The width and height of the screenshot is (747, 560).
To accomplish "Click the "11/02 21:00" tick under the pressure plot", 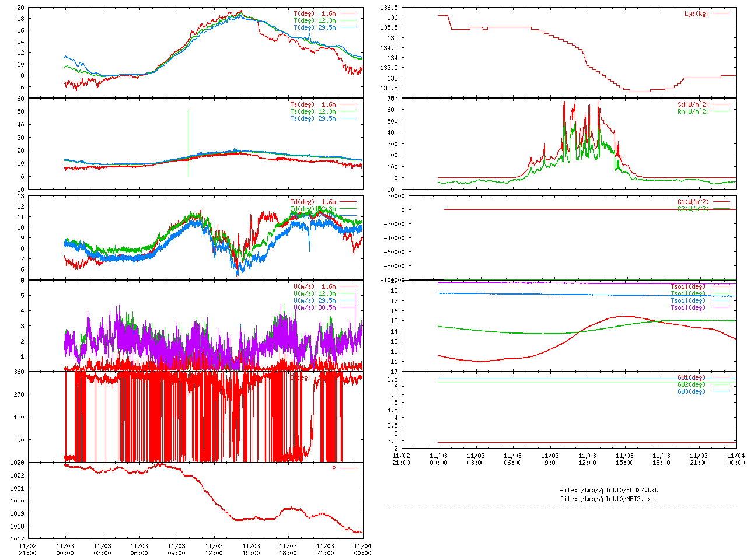I will point(27,549).
